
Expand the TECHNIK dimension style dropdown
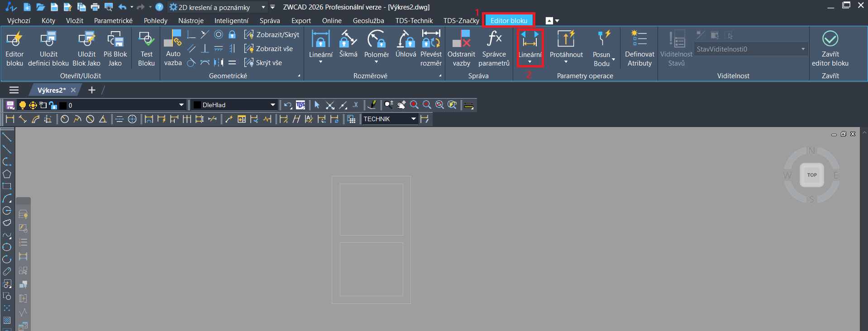point(413,119)
